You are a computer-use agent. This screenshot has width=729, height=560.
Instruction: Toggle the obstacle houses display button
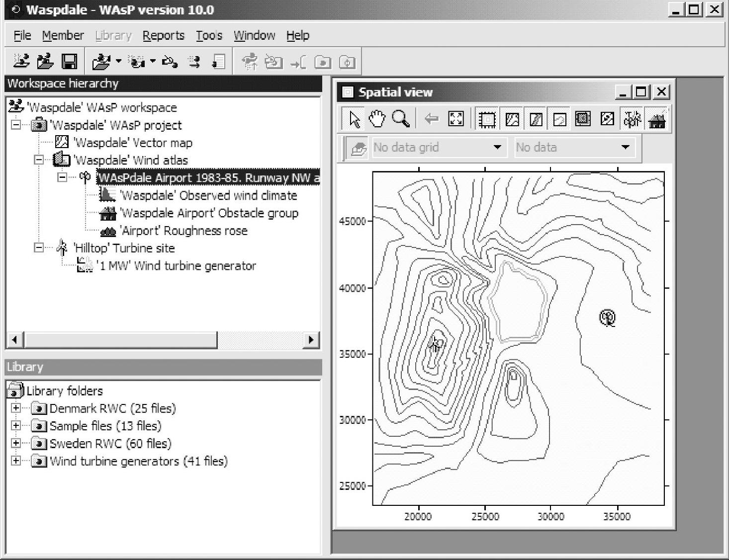(x=657, y=119)
